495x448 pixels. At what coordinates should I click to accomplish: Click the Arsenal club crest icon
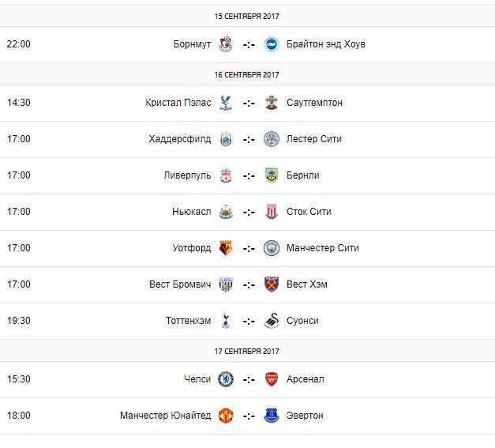click(272, 379)
